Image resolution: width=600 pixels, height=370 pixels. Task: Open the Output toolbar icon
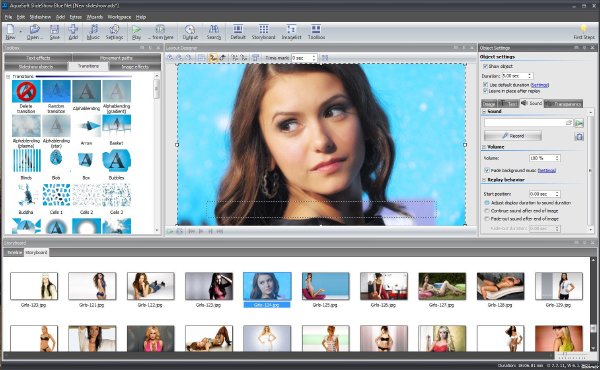tap(190, 32)
